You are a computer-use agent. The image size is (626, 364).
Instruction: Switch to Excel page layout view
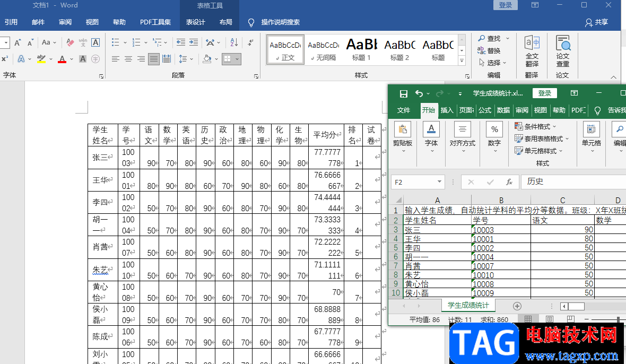[549, 319]
